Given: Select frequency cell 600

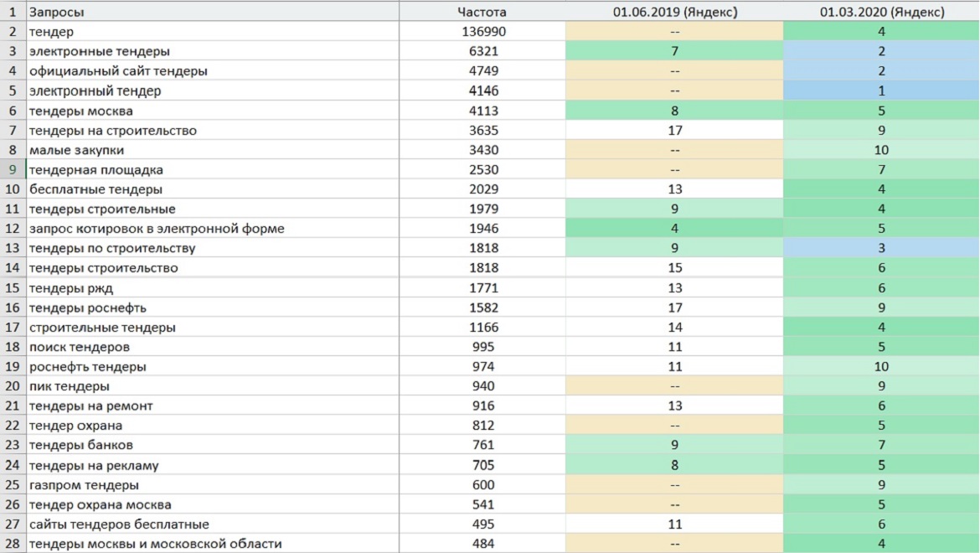Looking at the screenshot, I should tap(482, 484).
